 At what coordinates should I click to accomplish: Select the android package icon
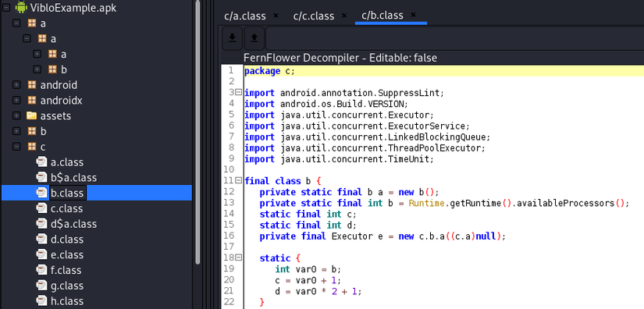click(x=31, y=85)
